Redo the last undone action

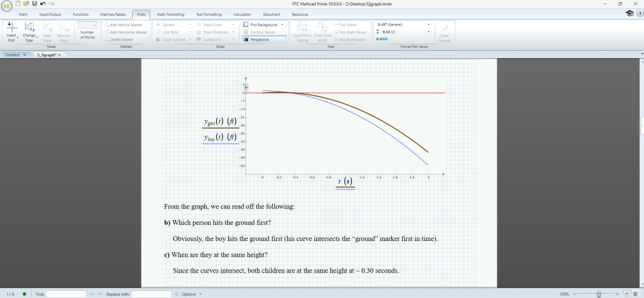(x=51, y=3)
